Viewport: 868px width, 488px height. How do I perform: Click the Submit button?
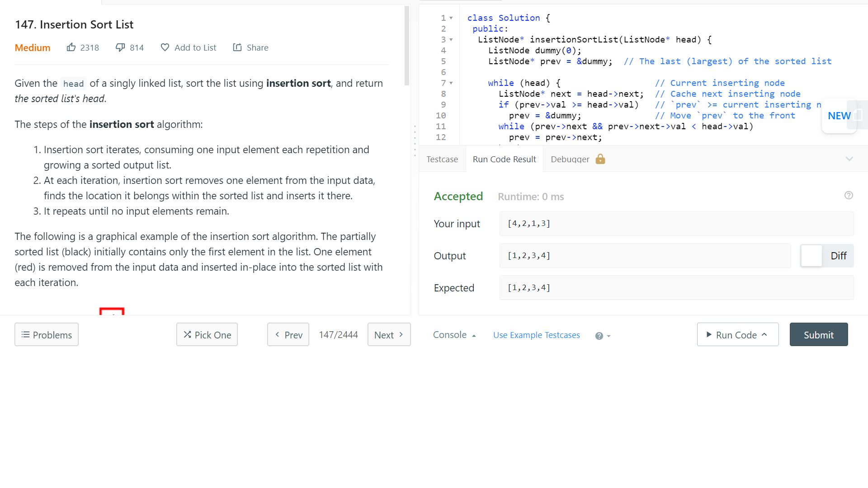(x=818, y=335)
